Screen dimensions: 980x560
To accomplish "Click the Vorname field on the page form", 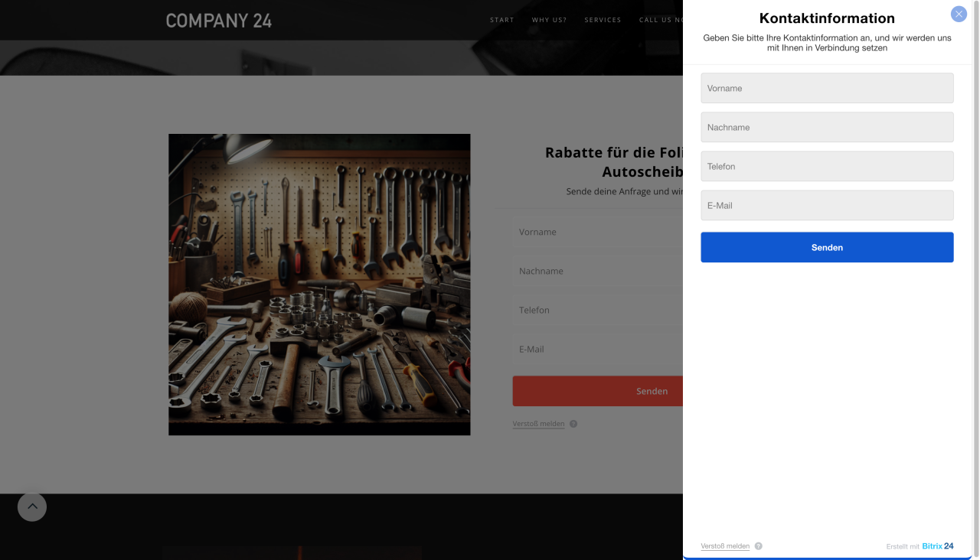I will pos(597,232).
